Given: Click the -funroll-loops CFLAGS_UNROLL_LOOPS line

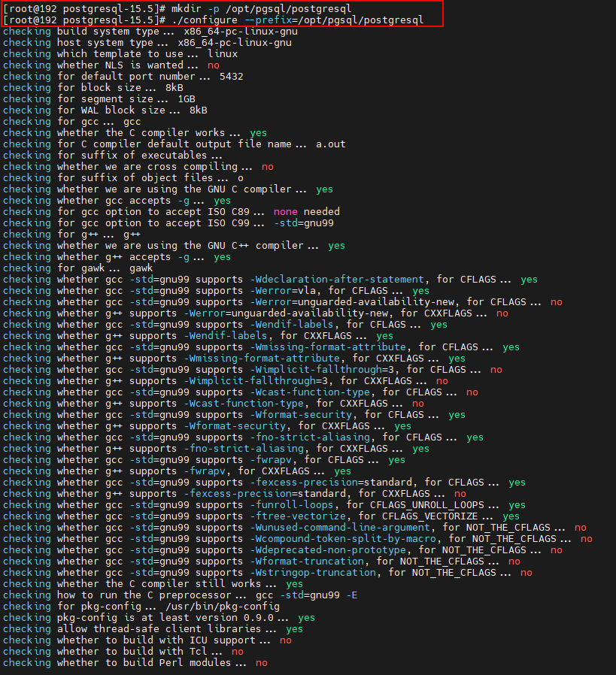Looking at the screenshot, I should 265,504.
